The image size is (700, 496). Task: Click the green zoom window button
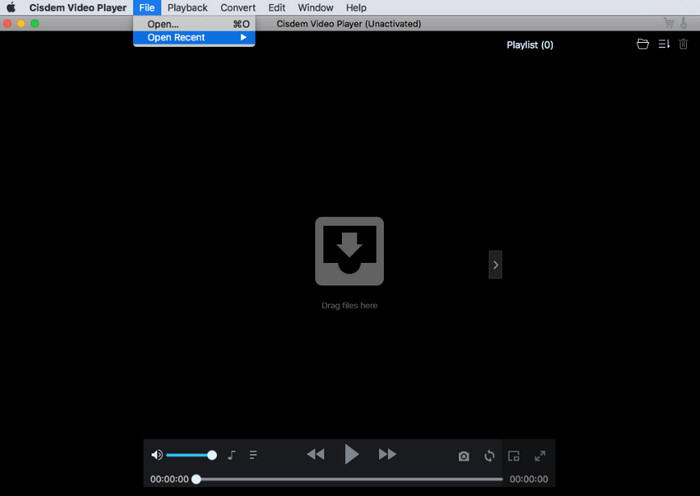(35, 24)
